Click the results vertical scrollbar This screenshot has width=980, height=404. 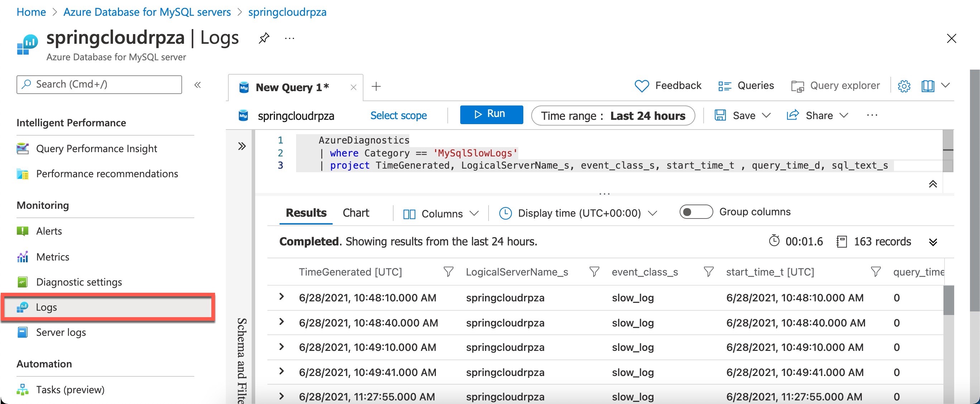click(948, 301)
